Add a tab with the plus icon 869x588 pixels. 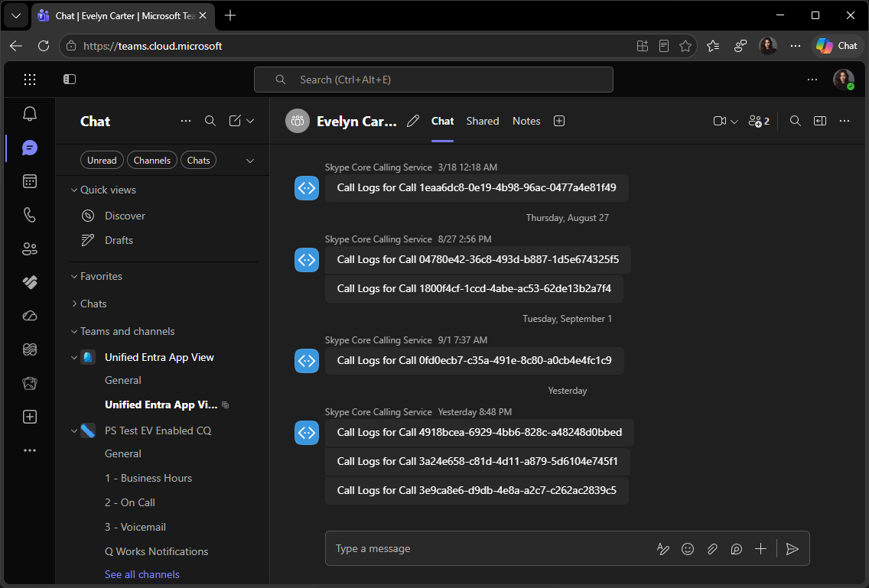pyautogui.click(x=559, y=121)
